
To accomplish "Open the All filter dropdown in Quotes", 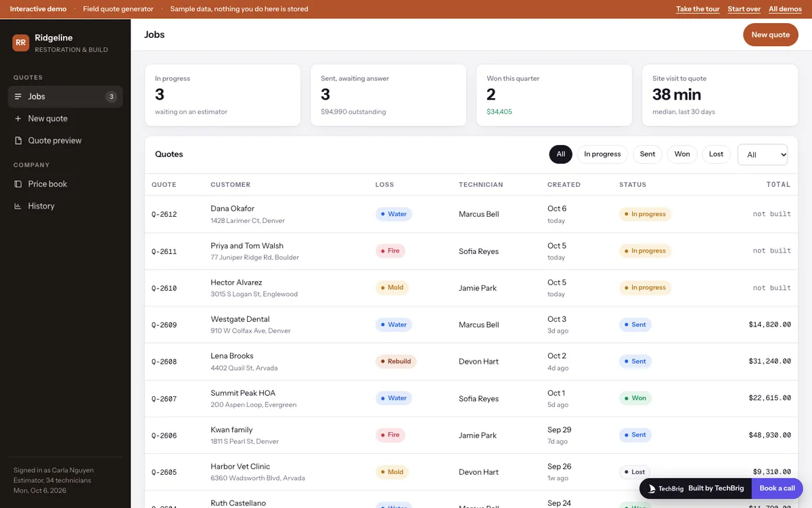I will click(x=763, y=154).
